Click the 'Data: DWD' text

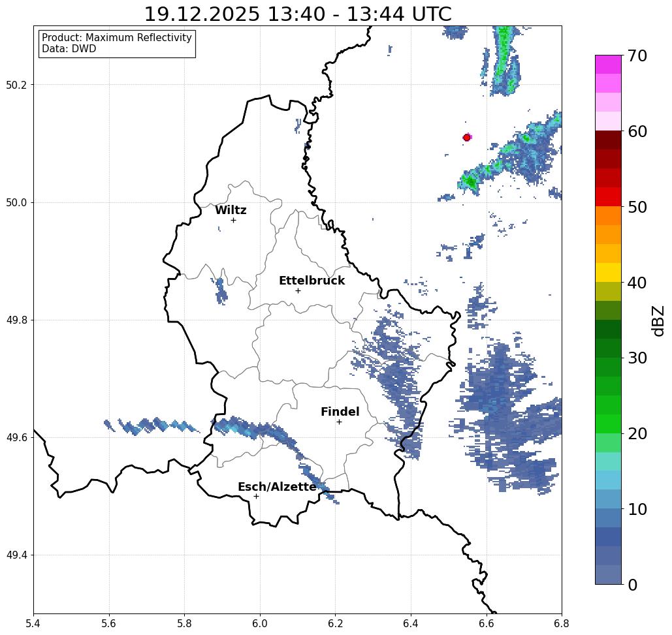click(69, 49)
